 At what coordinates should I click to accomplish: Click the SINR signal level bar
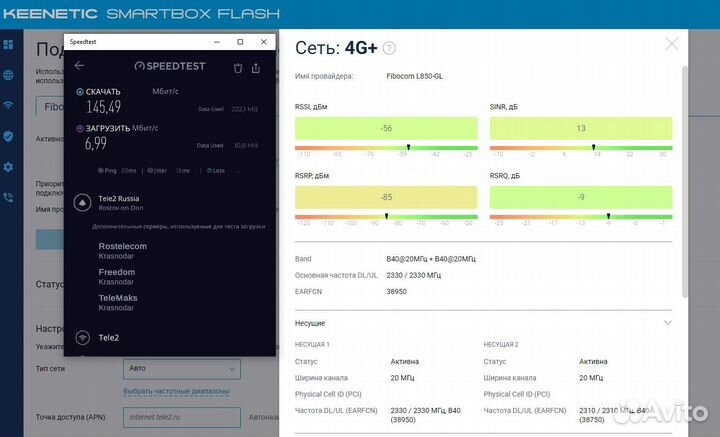pos(580,129)
